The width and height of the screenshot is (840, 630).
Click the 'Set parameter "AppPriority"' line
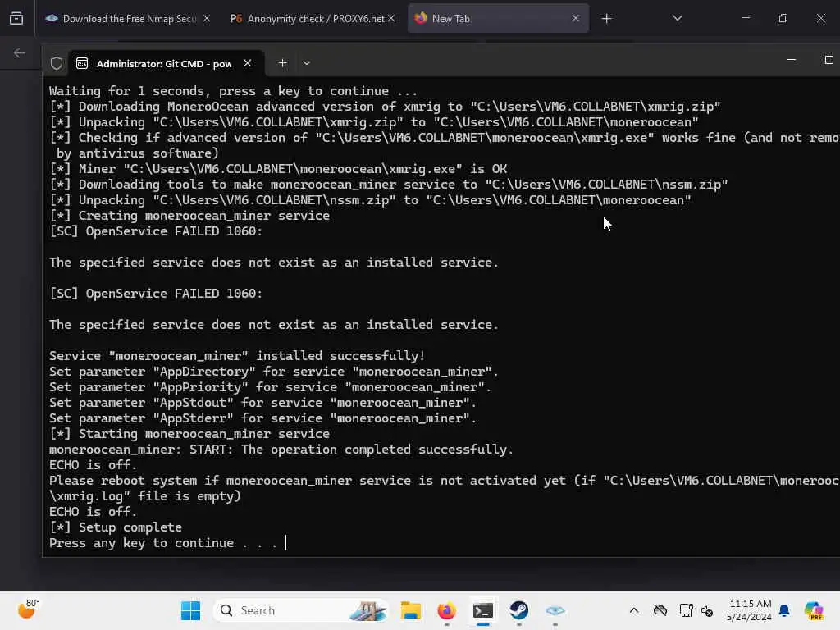270,387
